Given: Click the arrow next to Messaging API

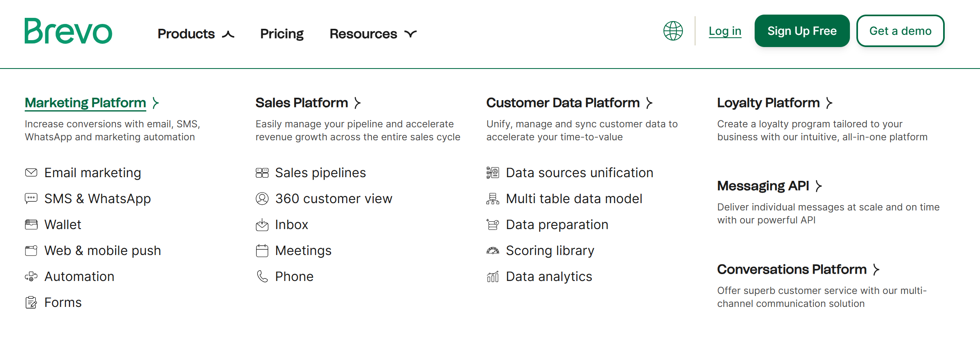Looking at the screenshot, I should [x=819, y=186].
